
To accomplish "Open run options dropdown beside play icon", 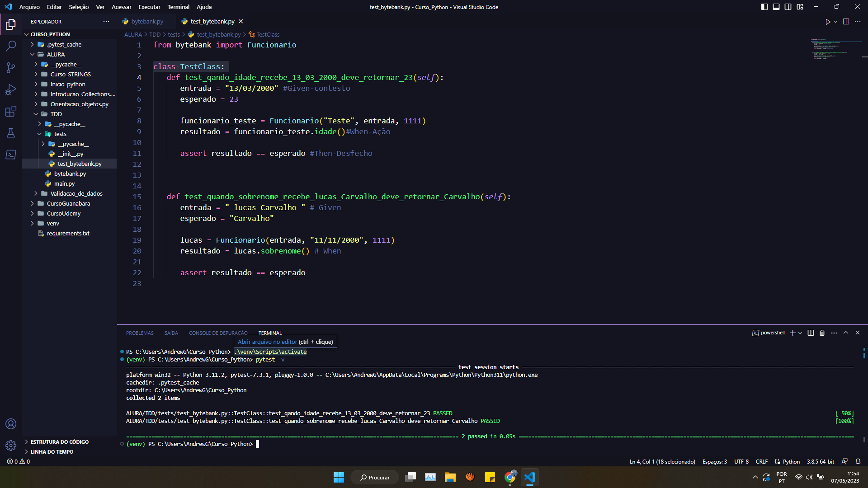I will click(x=835, y=22).
